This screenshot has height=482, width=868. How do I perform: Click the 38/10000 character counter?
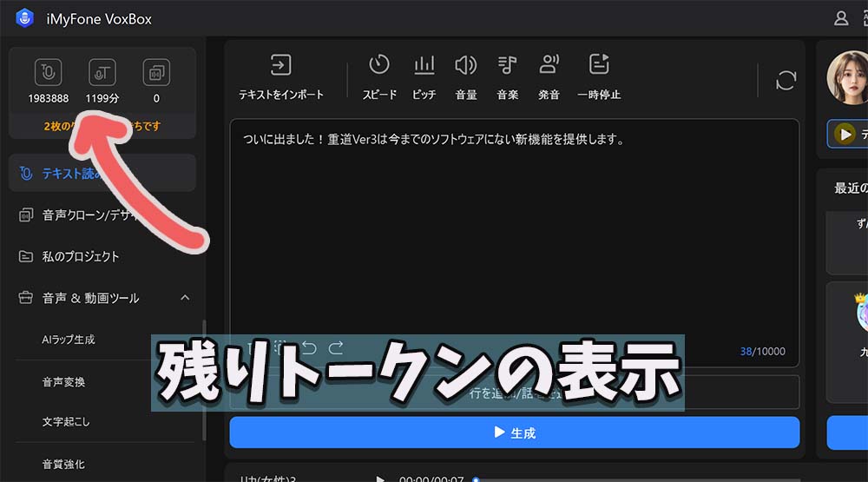[x=762, y=351]
